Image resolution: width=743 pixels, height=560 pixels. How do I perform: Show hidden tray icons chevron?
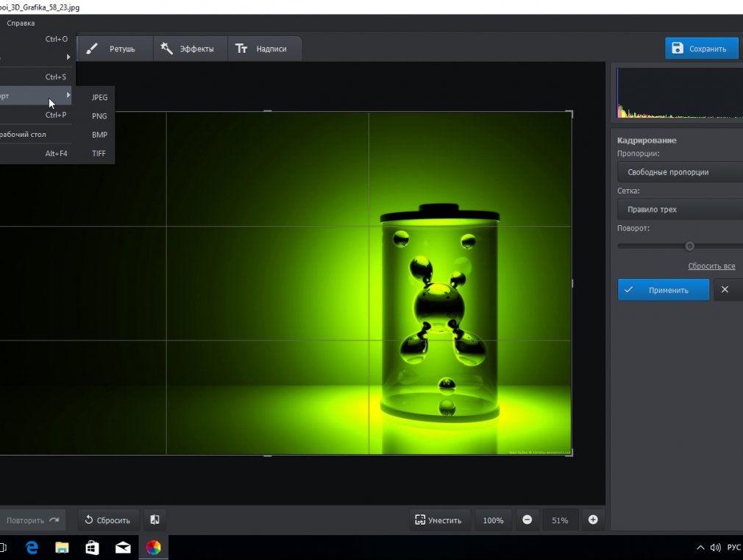tap(700, 547)
